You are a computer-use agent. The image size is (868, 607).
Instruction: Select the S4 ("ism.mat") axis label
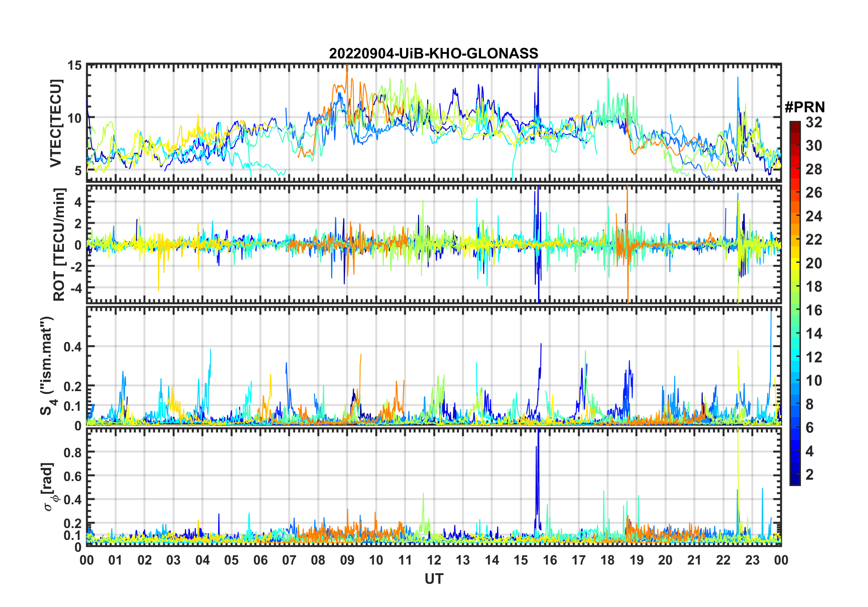coord(47,366)
